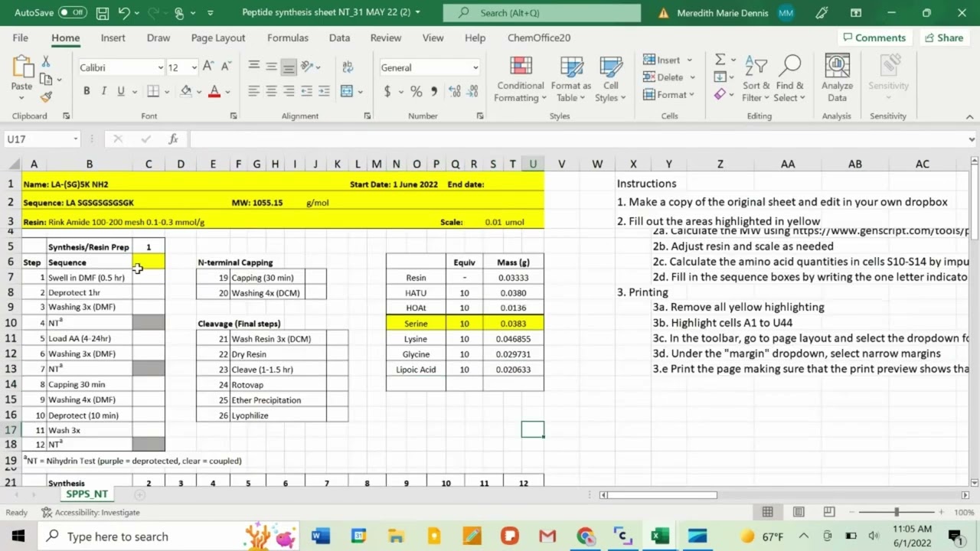Open the font size dropdown
This screenshot has height=551, width=980.
pyautogui.click(x=194, y=67)
